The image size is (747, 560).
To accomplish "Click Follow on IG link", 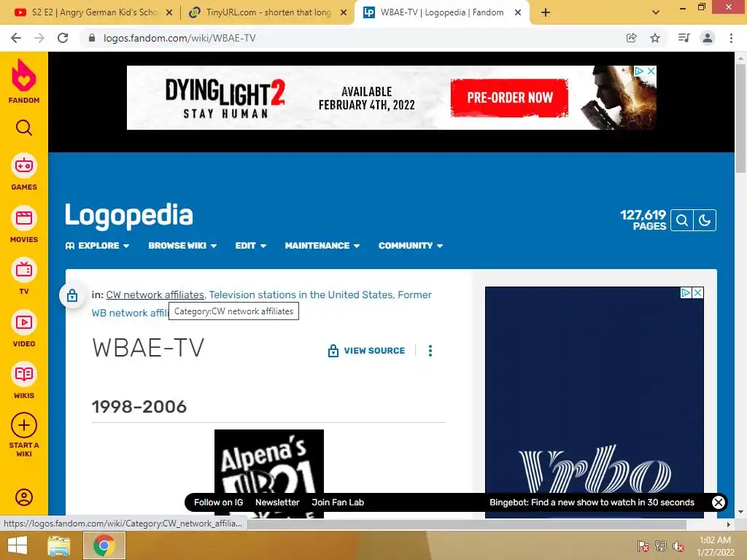I will click(219, 502).
